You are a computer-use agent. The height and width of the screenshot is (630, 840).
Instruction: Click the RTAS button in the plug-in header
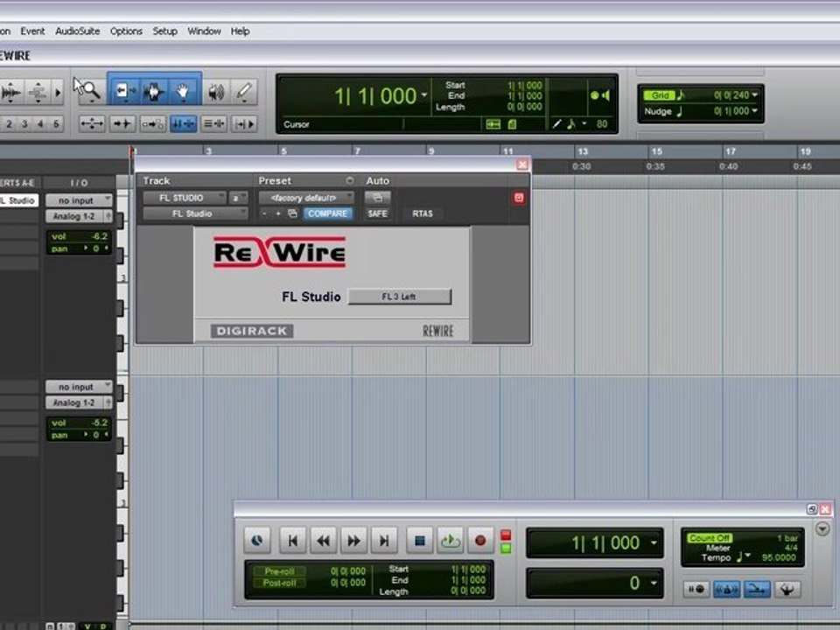click(x=422, y=213)
